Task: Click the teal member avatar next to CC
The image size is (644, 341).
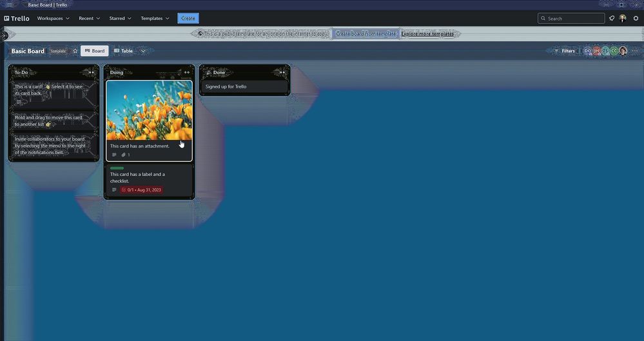Action: pos(605,51)
